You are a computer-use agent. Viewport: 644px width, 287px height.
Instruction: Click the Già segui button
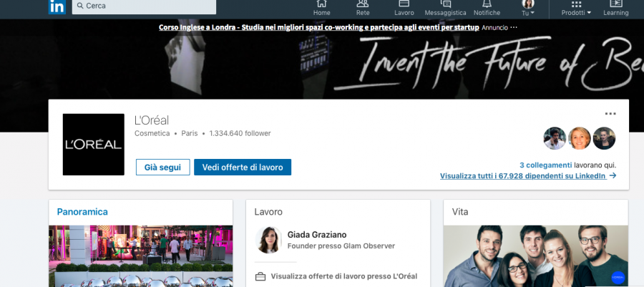[162, 167]
